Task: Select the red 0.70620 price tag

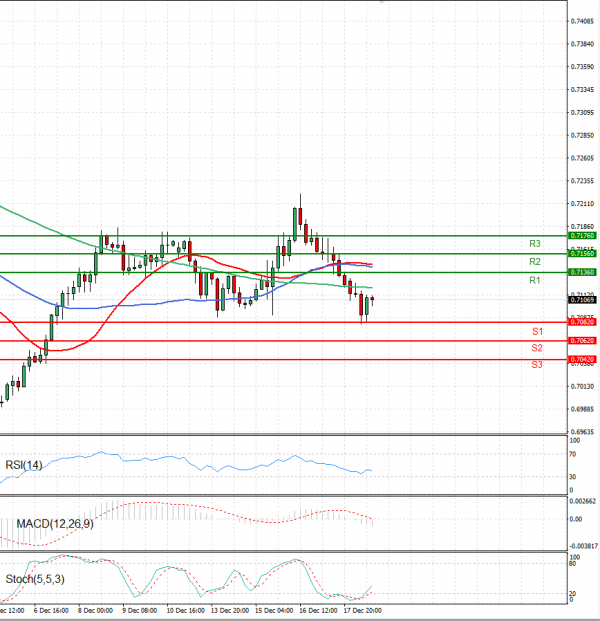Action: [x=582, y=341]
